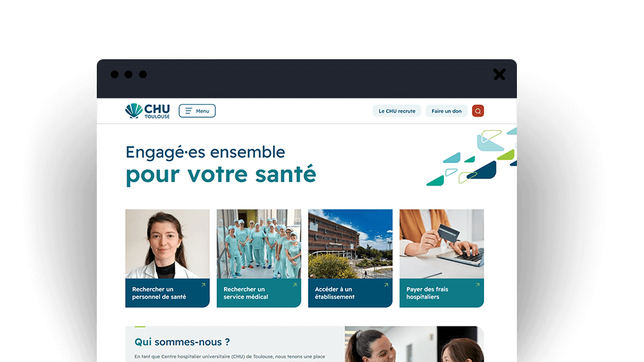Click arrow icon on Rechercher un personnel card

click(203, 285)
